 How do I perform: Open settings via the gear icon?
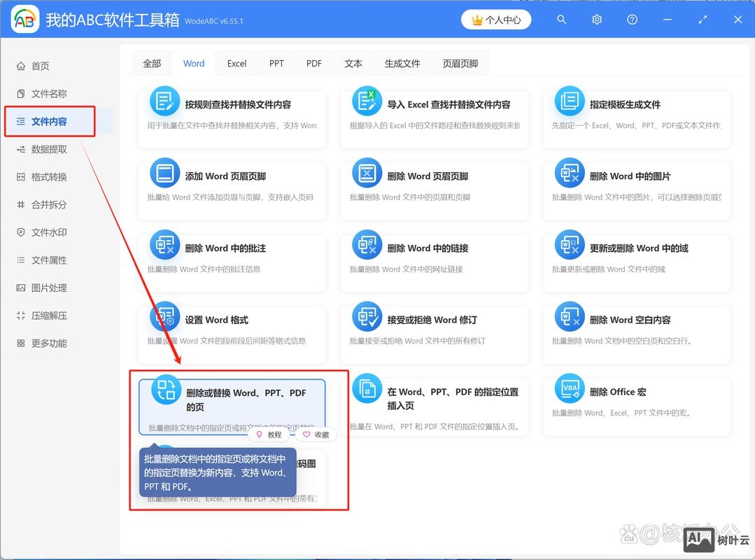tap(597, 20)
